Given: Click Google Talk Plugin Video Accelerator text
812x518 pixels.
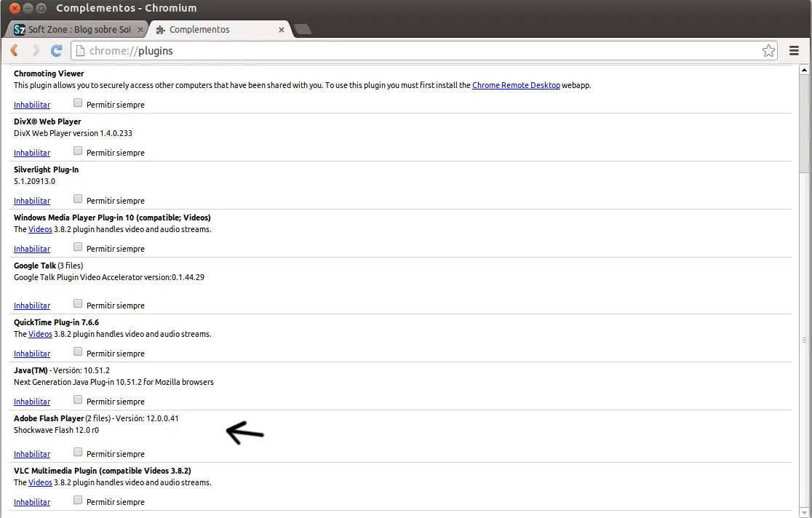Looking at the screenshot, I should [109, 278].
